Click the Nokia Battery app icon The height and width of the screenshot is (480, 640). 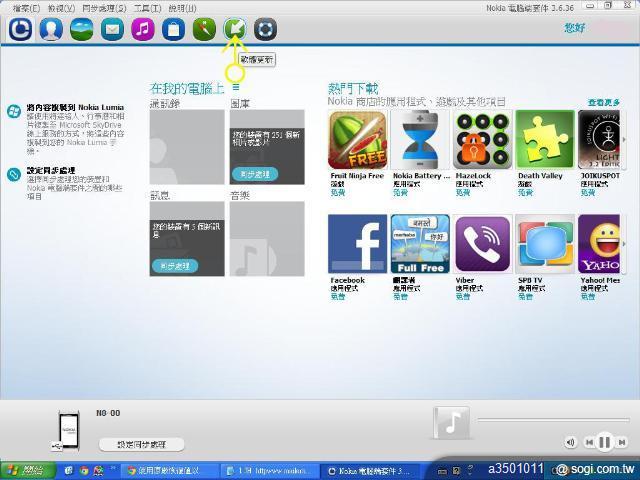click(420, 140)
